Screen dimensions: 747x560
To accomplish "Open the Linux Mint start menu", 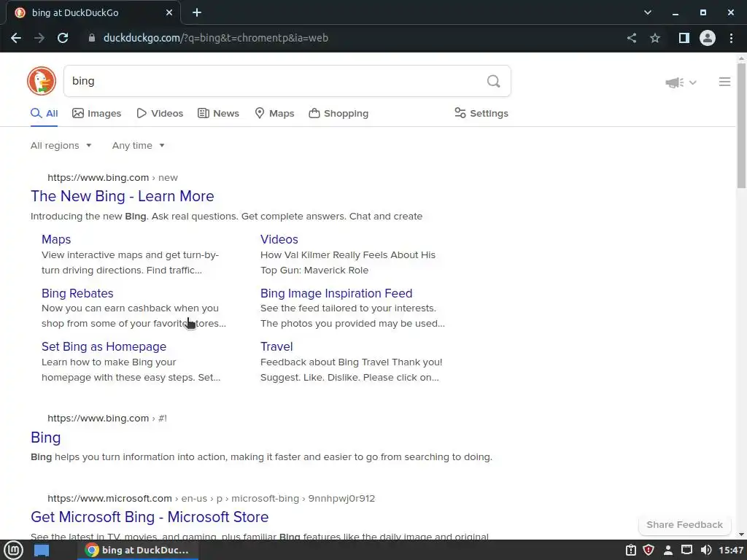I will [13, 550].
